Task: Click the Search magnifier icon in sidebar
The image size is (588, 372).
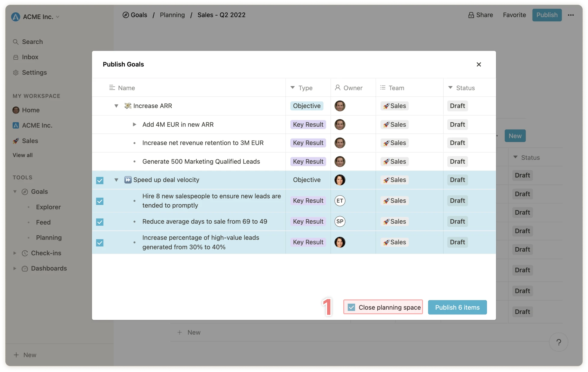Action: click(16, 42)
